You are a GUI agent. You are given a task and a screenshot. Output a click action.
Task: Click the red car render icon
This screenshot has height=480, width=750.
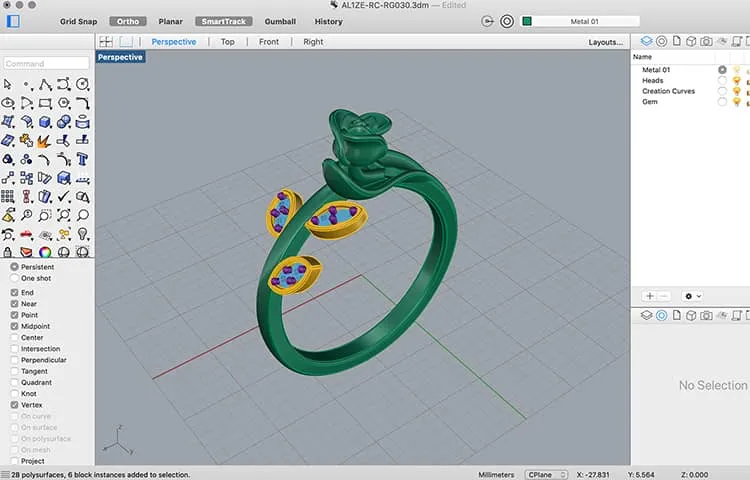coord(26,234)
